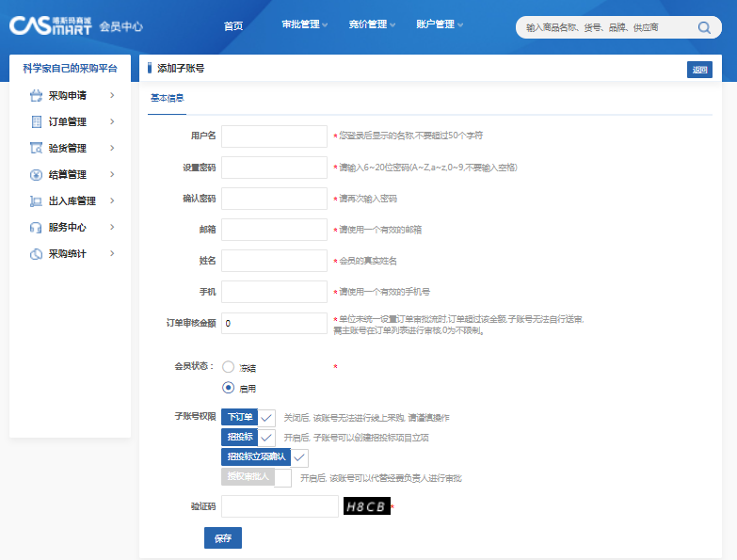
Task: Enable the 授权审批人 checkbox
Action: [282, 477]
